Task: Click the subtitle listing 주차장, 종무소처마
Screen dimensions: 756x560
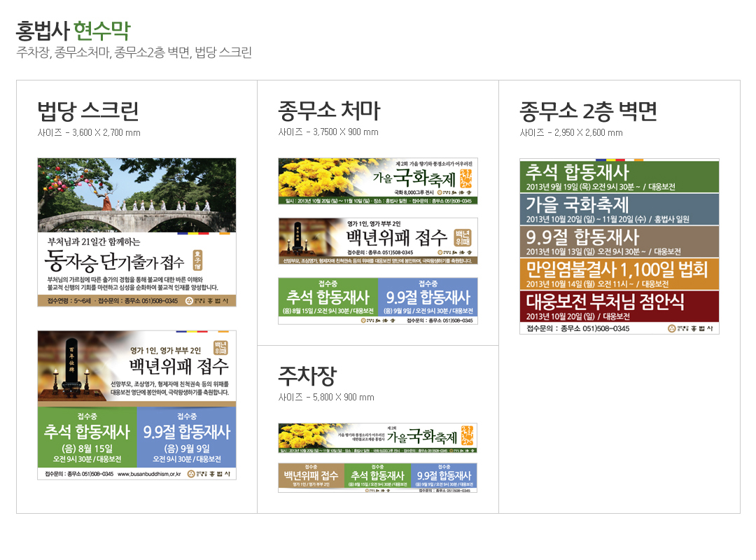Action: point(134,52)
